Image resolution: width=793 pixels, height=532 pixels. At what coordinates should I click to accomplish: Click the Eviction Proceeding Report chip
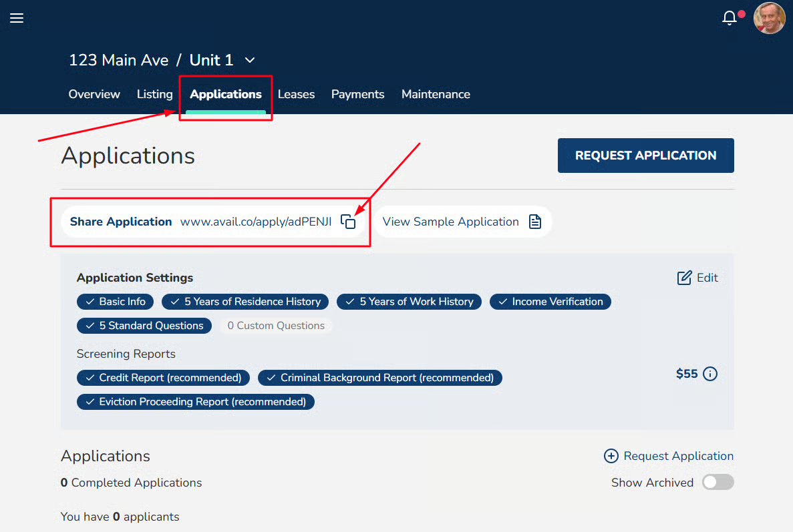[196, 402]
